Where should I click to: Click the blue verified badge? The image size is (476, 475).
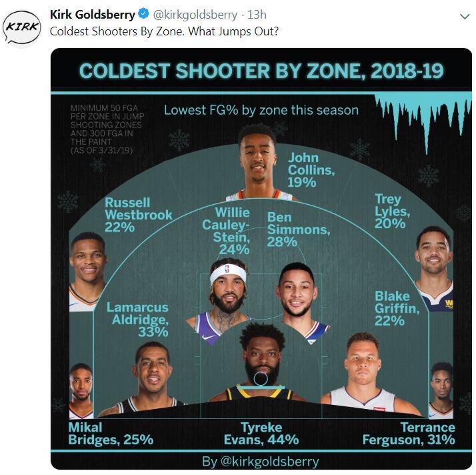[143, 15]
